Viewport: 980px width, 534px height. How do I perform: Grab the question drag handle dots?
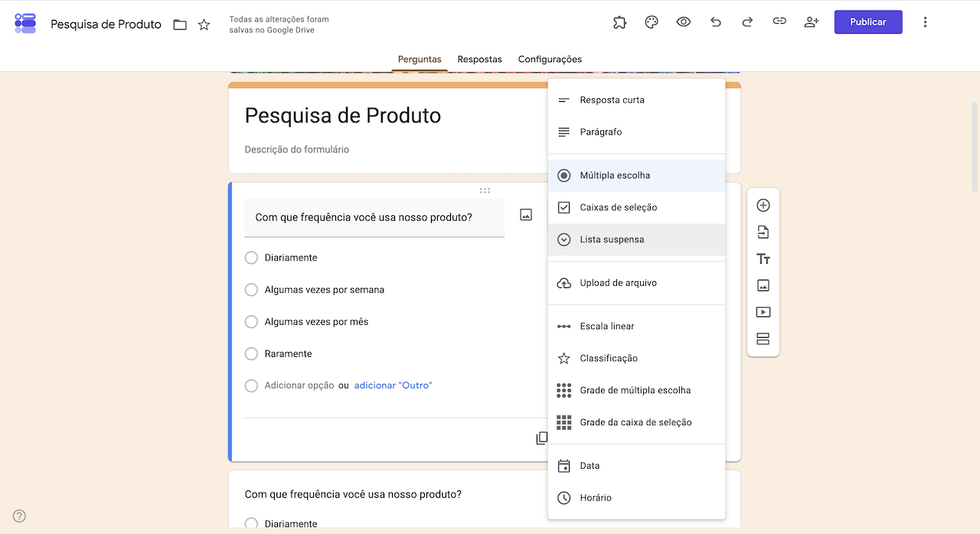tap(485, 190)
